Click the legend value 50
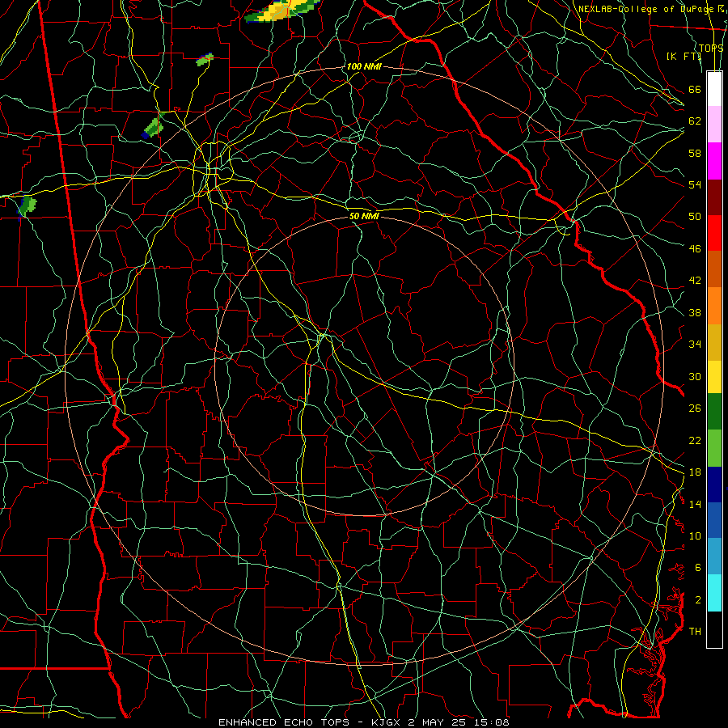Image resolution: width=728 pixels, height=728 pixels. click(695, 216)
